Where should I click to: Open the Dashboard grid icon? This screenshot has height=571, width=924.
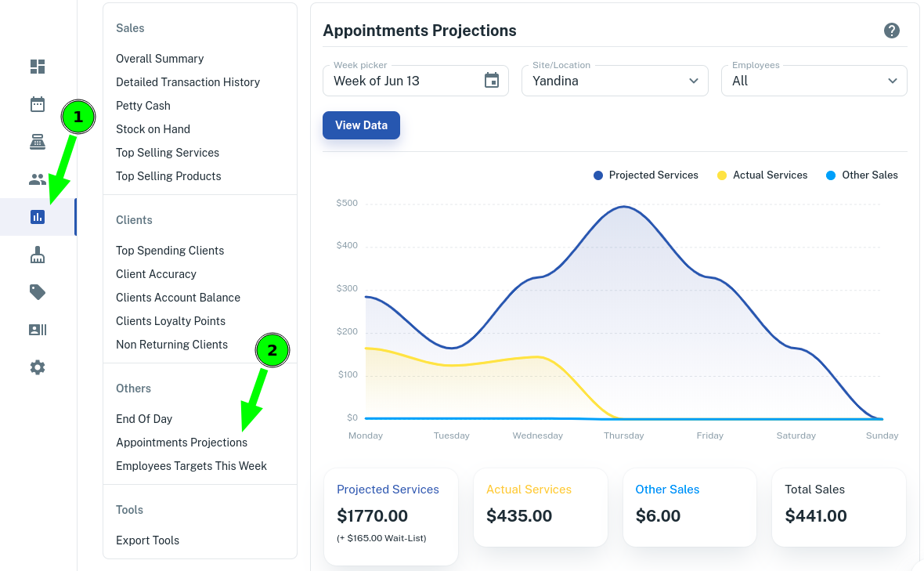click(37, 67)
